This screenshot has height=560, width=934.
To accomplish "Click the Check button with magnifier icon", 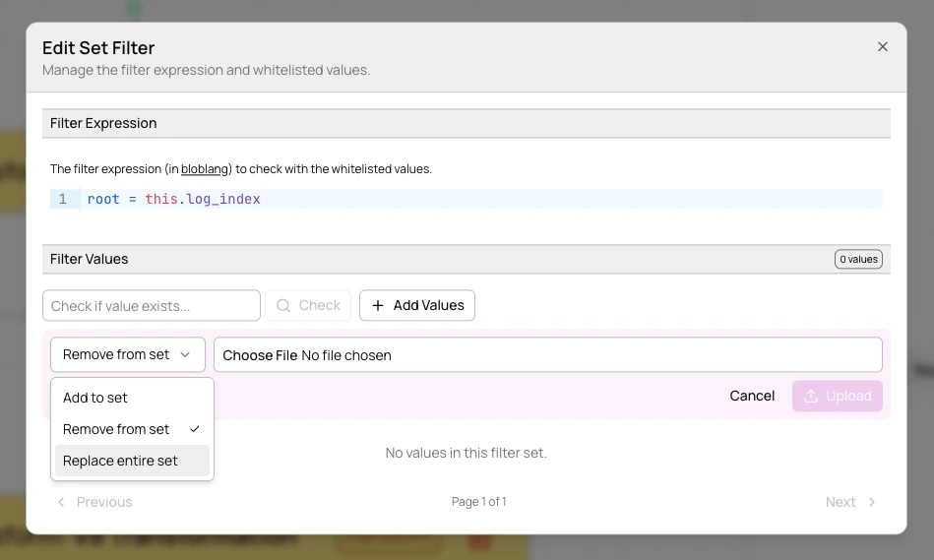I will (308, 306).
